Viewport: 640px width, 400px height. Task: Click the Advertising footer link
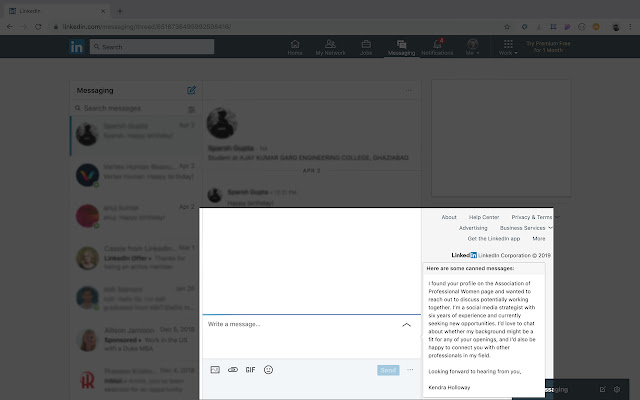point(473,228)
